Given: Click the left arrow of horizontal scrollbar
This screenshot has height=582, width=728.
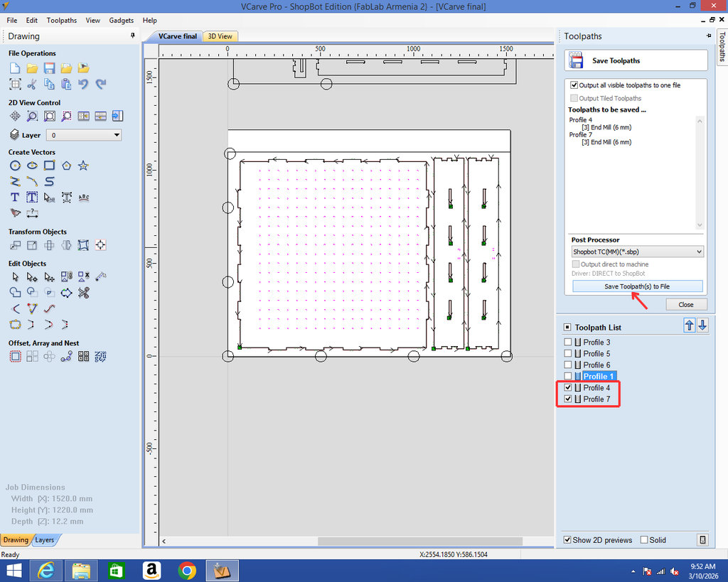Looking at the screenshot, I should click(164, 541).
